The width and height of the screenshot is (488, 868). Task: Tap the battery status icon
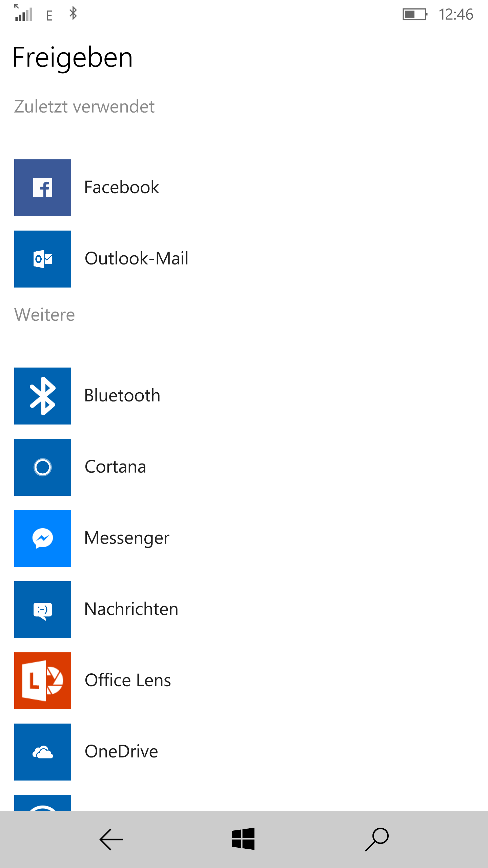(x=415, y=14)
